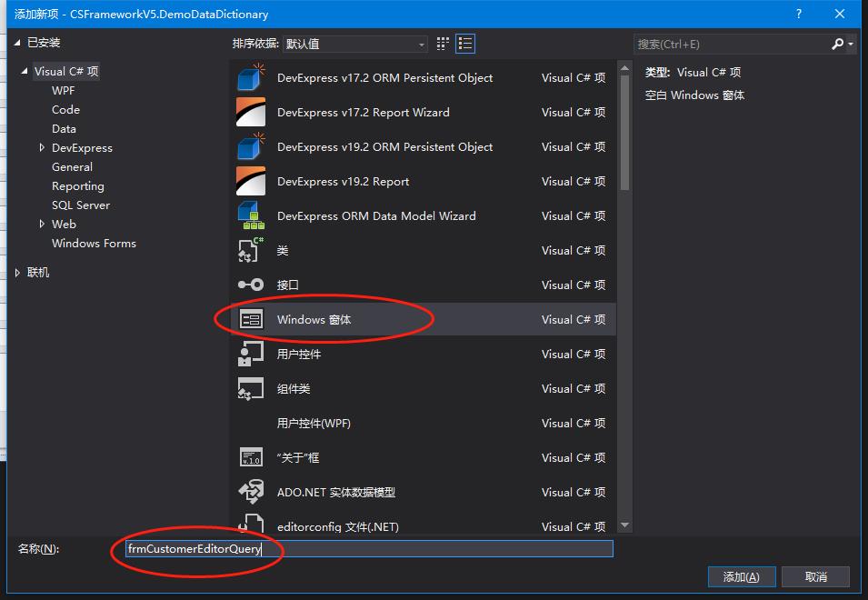The height and width of the screenshot is (600, 868).
Task: Select the SQL Server category
Action: coord(81,205)
